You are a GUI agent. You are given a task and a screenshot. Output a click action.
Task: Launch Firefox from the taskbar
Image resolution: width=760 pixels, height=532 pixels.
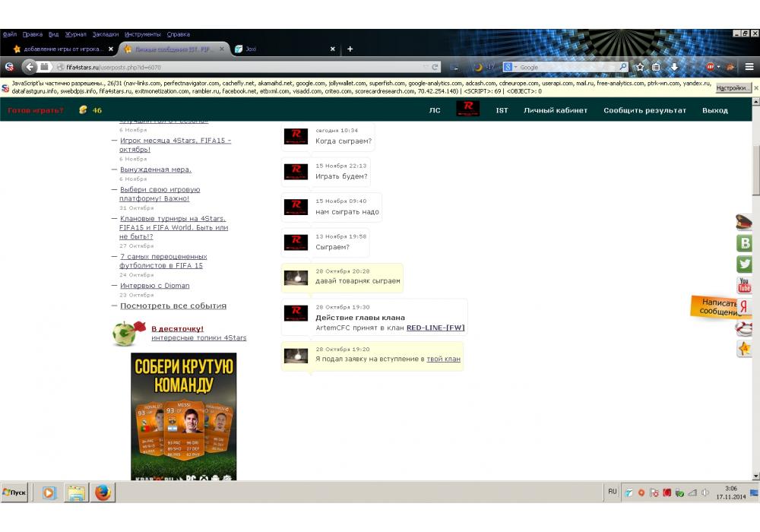click(x=103, y=492)
